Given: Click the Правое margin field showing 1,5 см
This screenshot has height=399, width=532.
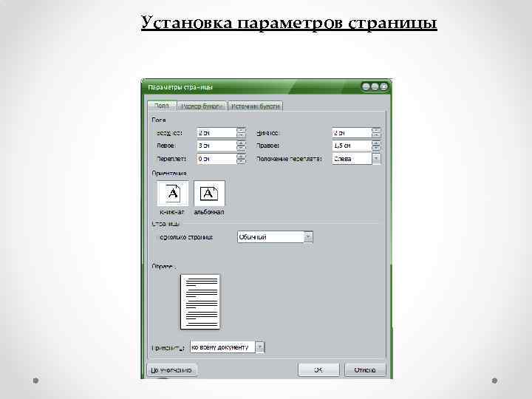Looking at the screenshot, I should [352, 146].
